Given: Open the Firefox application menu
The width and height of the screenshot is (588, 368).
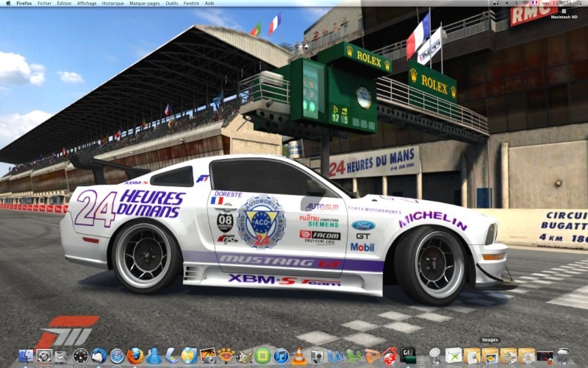Looking at the screenshot, I should (x=24, y=3).
